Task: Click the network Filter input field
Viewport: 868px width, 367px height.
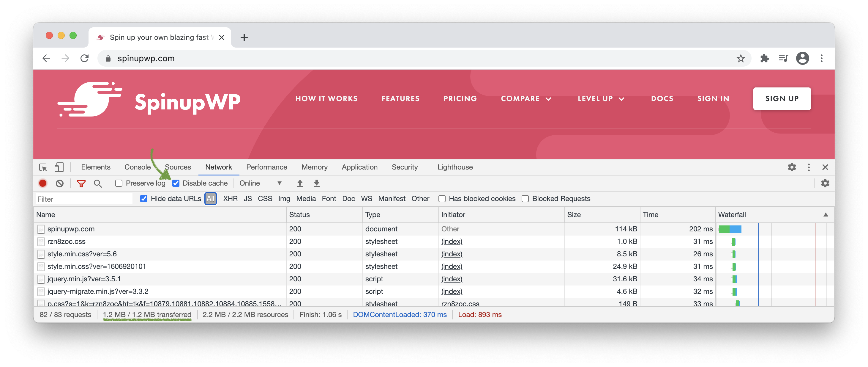Action: (x=84, y=199)
